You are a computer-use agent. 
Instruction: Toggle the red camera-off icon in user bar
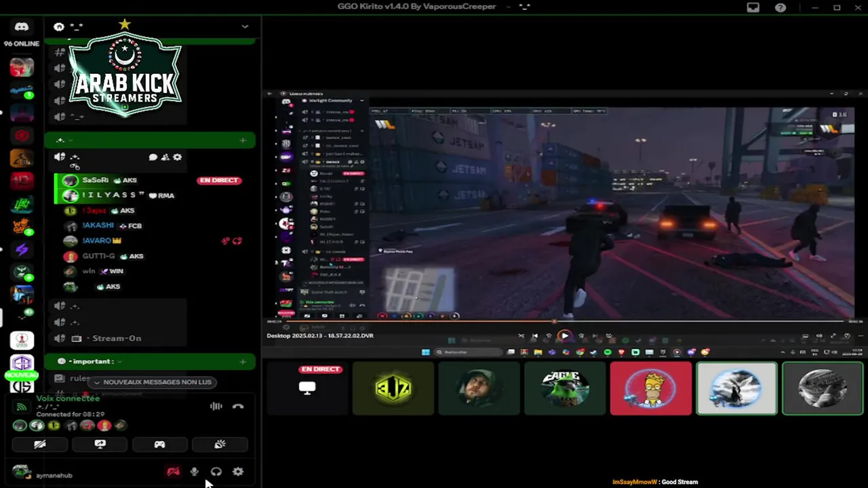(173, 472)
